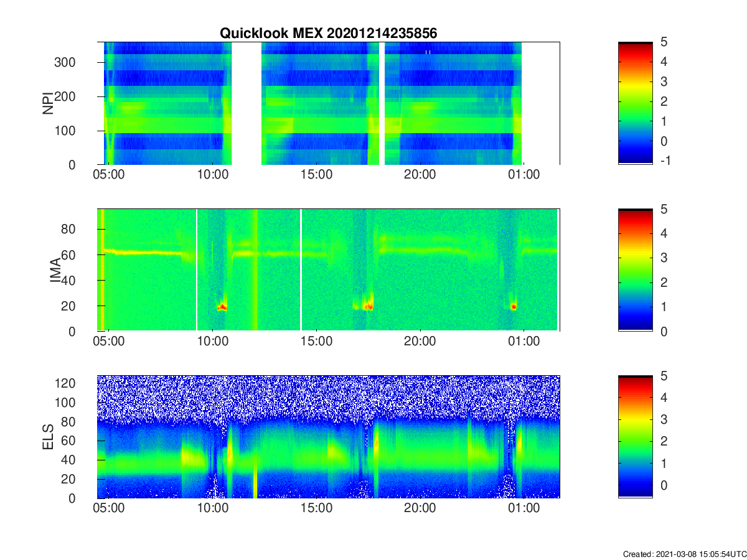Click the Created 2021-03-08 timestamp text
This screenshot has height=560, width=747.
684,554
